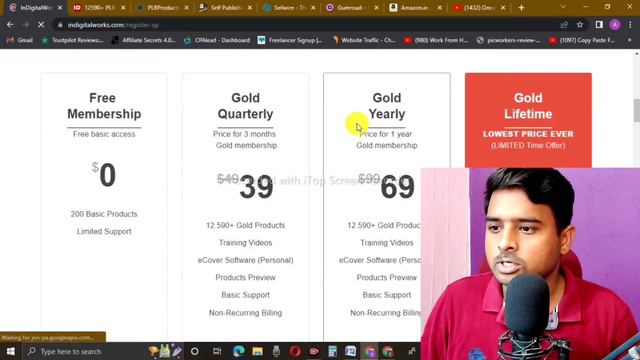Click the 39 price in Gold Quarterly

point(256,187)
